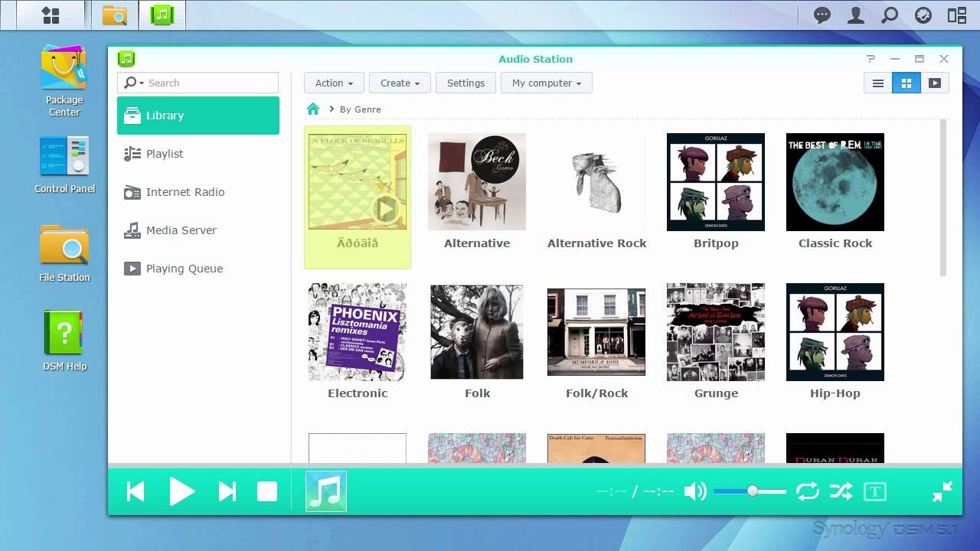Open the DSM main menu grid icon
Screen dimensions: 980x551
51,15
